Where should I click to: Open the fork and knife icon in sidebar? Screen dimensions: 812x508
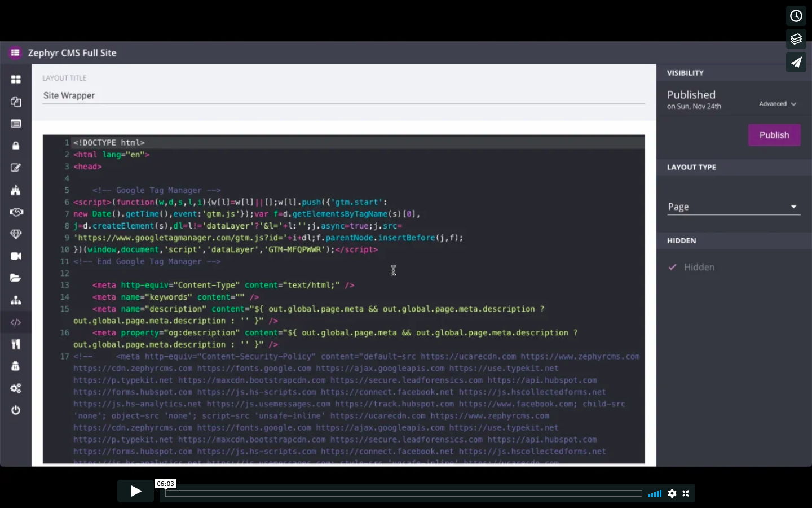coord(16,344)
